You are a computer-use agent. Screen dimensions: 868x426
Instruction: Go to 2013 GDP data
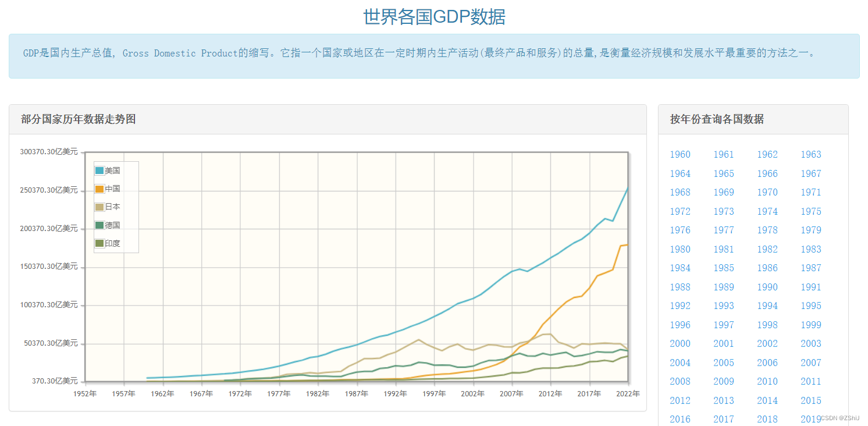pyautogui.click(x=724, y=400)
